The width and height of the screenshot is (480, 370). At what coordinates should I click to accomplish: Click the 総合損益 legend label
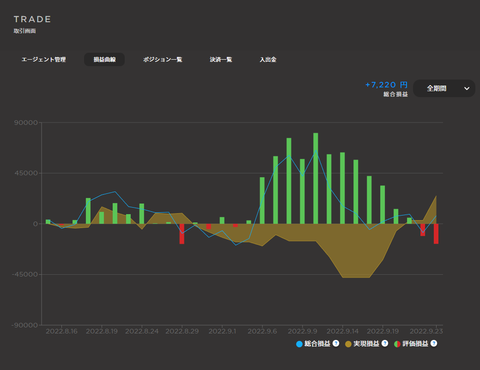317,344
